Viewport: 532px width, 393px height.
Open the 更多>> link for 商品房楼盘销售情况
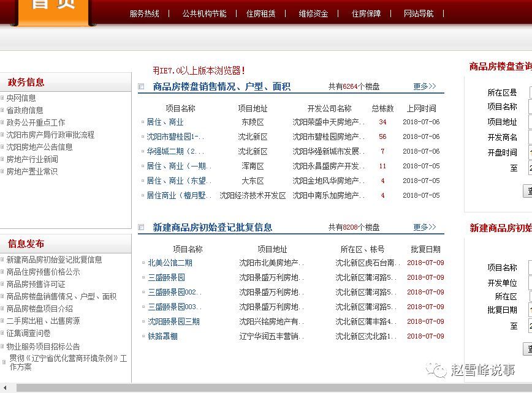[425, 86]
